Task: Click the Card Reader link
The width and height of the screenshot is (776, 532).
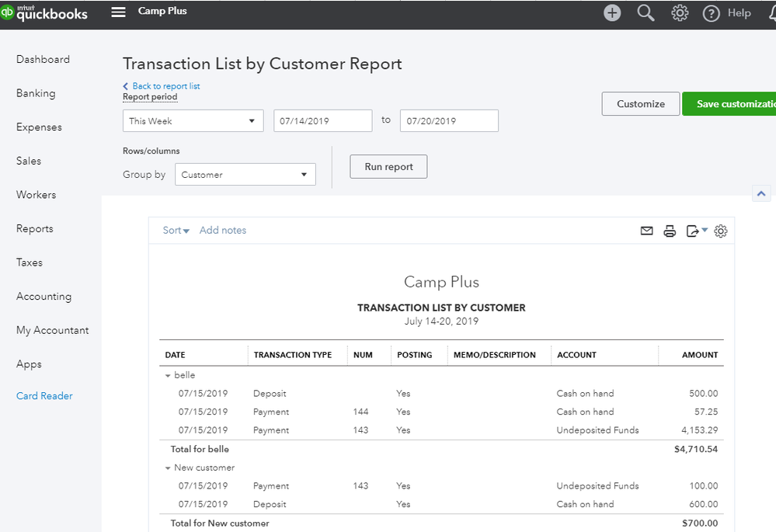Action: (44, 396)
